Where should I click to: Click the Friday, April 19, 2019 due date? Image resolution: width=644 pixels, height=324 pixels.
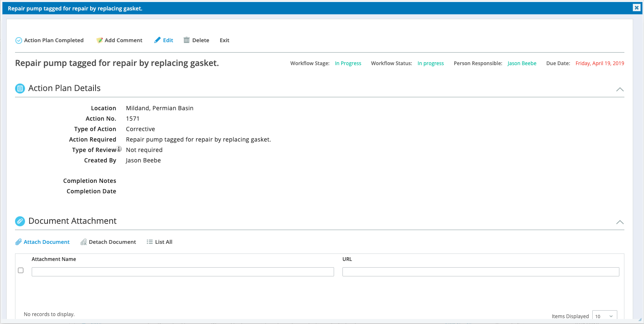click(x=599, y=63)
